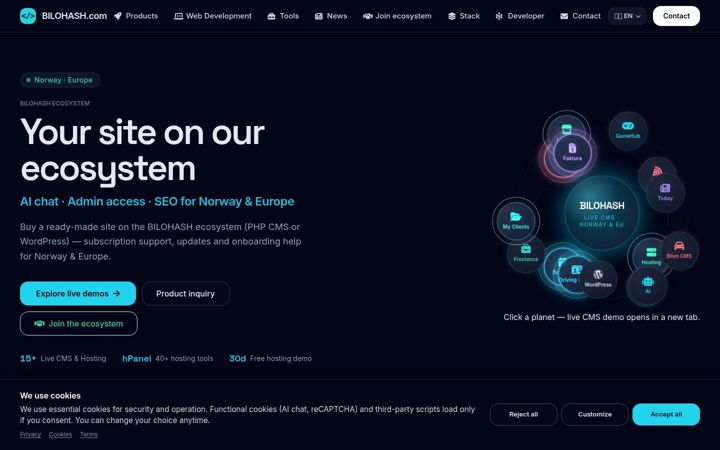Click the Contact link with envelope icon

click(x=580, y=16)
